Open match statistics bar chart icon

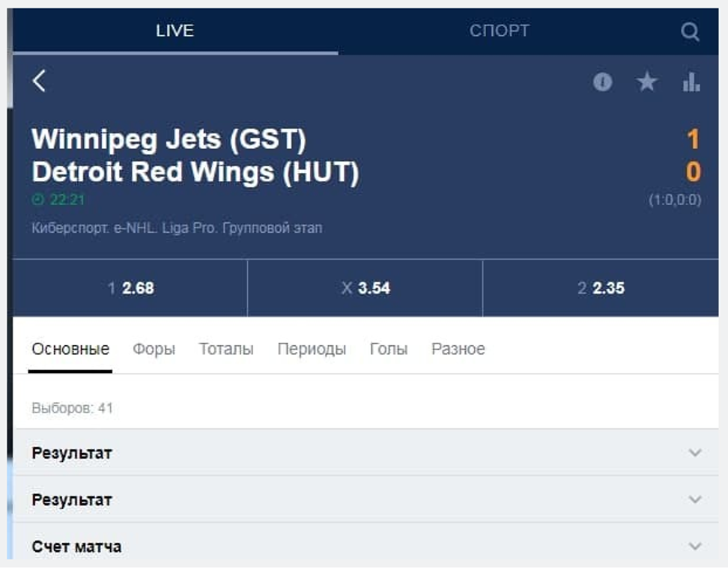click(x=691, y=82)
